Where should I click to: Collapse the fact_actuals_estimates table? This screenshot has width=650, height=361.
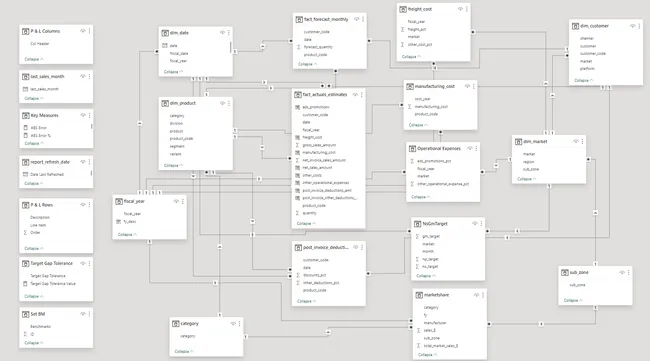pos(306,223)
